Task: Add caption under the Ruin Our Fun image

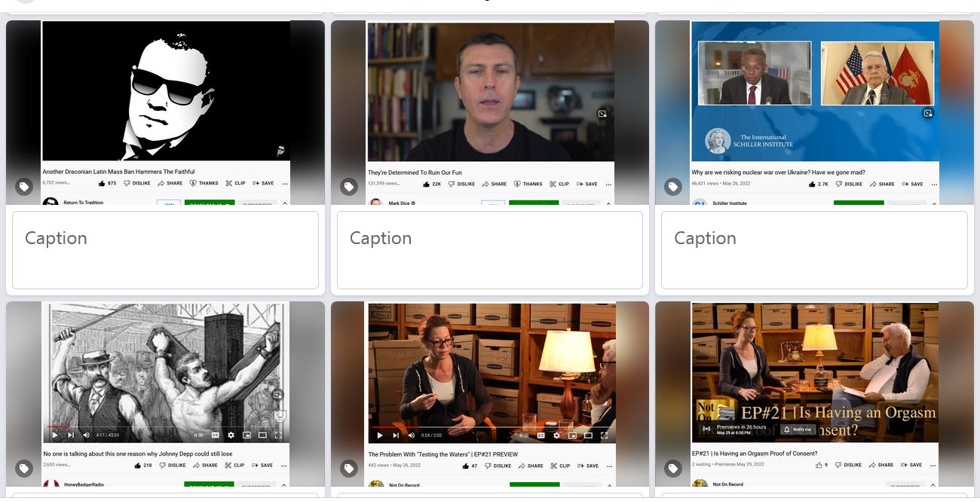Action: pos(490,250)
